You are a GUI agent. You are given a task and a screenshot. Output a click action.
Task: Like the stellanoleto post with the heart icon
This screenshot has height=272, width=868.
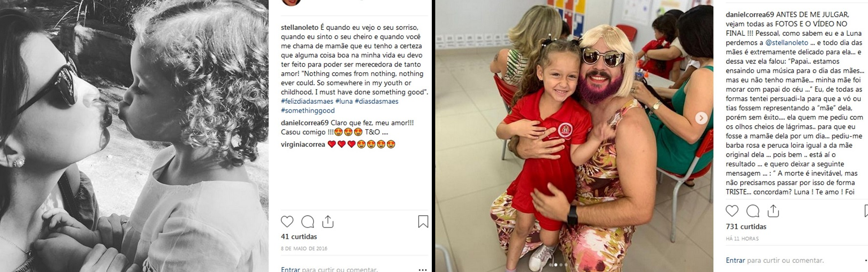pos(287,222)
